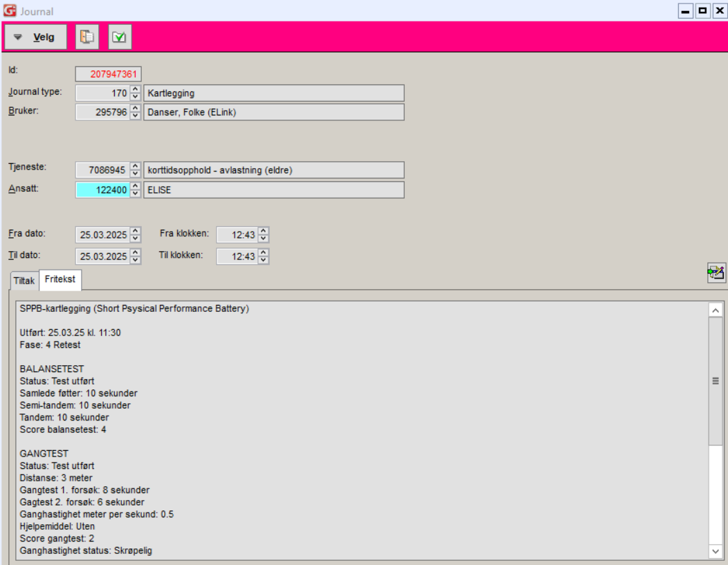The width and height of the screenshot is (728, 565).
Task: Open the Ansatt lookup spinner
Action: tap(136, 189)
